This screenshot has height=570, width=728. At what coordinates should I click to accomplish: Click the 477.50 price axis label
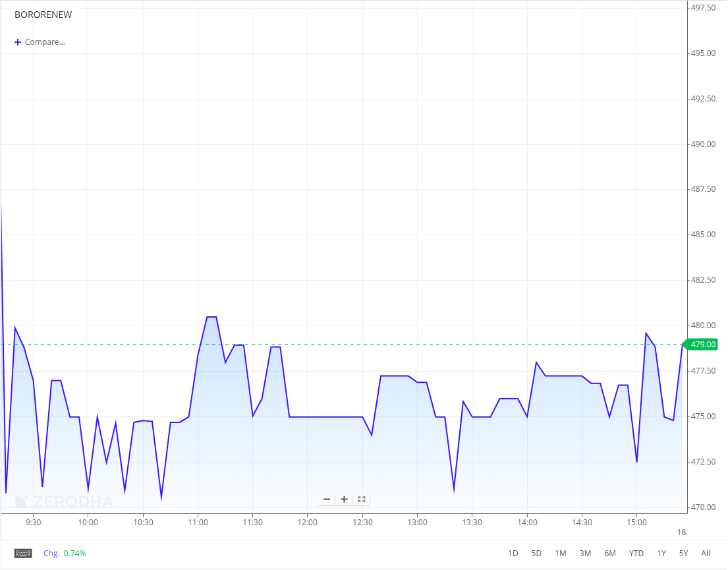pos(703,371)
